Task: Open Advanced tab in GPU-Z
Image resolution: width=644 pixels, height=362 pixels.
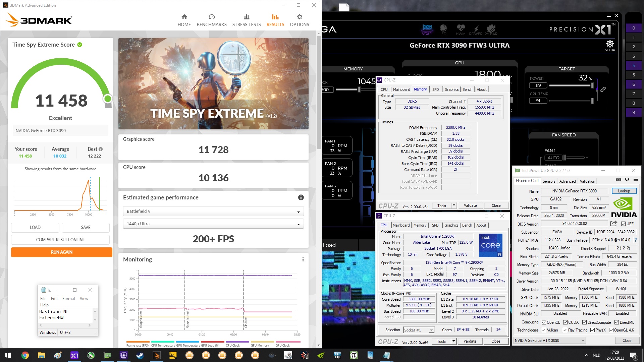Action: click(567, 181)
